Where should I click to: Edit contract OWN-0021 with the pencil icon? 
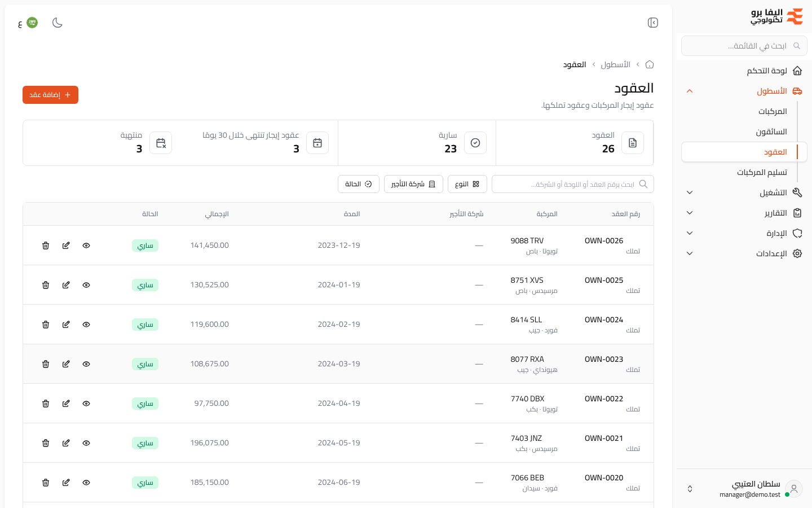pyautogui.click(x=66, y=443)
